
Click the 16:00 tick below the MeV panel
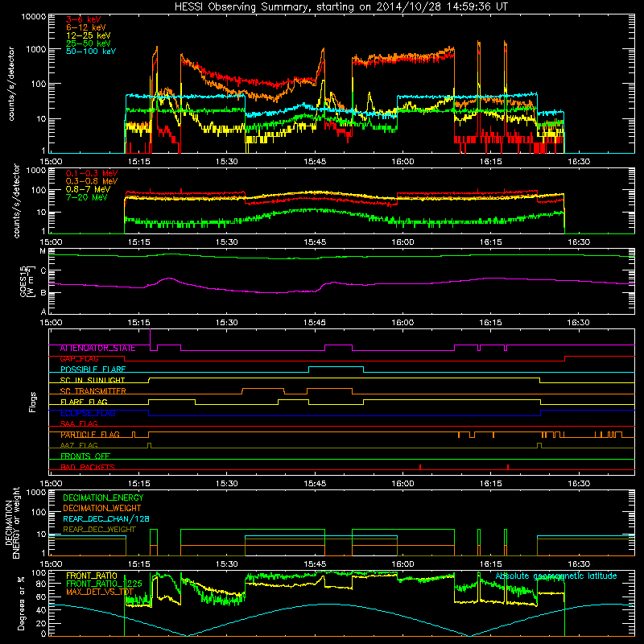(402, 242)
